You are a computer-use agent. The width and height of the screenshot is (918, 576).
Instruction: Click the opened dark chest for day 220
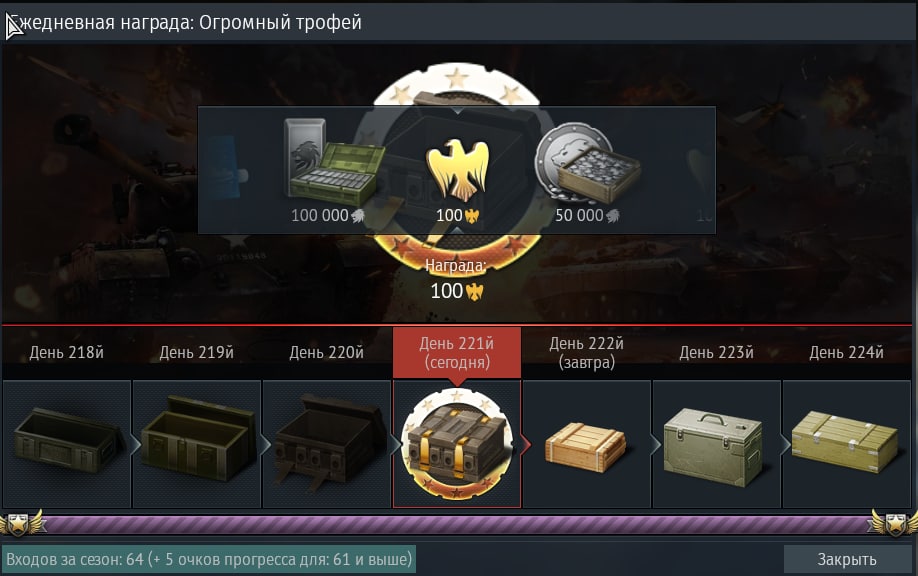click(x=327, y=442)
